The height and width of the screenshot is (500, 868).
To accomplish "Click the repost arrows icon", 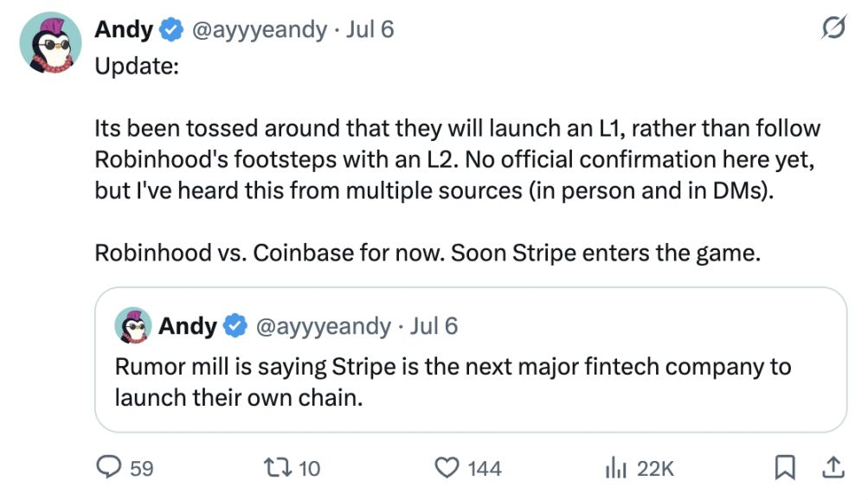I will (x=279, y=468).
